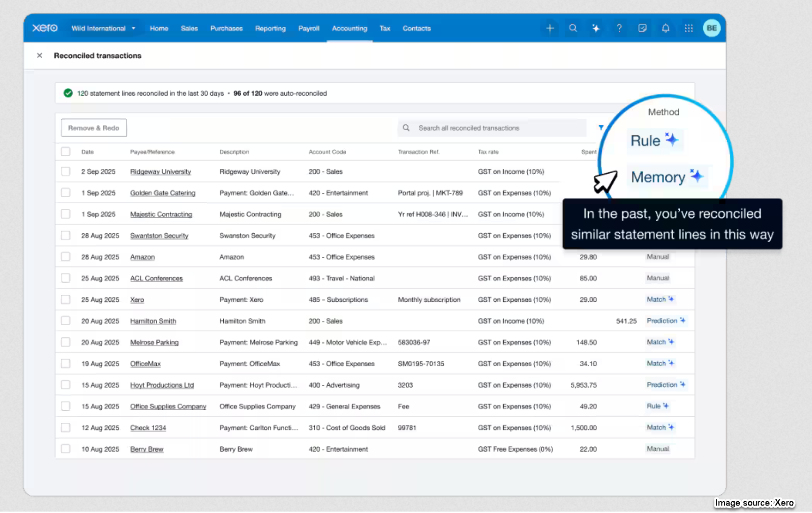The image size is (812, 513).
Task: Check the Berry Brew row checkbox
Action: pos(66,449)
